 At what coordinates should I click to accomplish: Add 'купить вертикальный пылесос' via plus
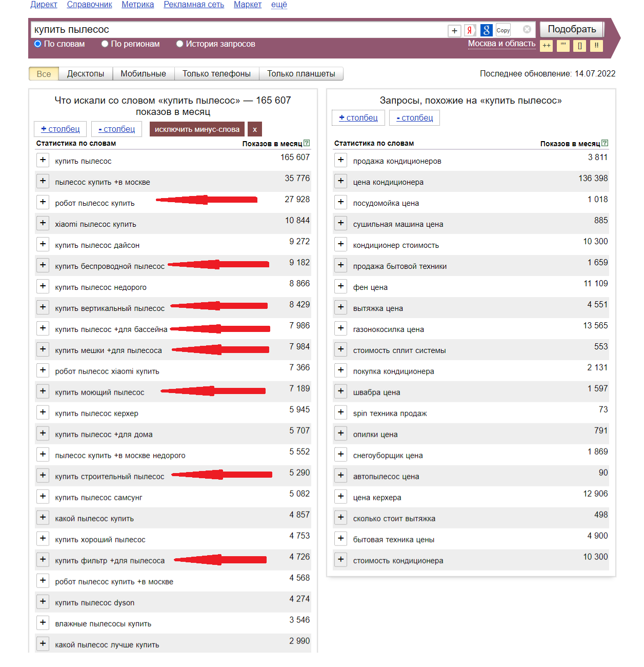tap(43, 307)
